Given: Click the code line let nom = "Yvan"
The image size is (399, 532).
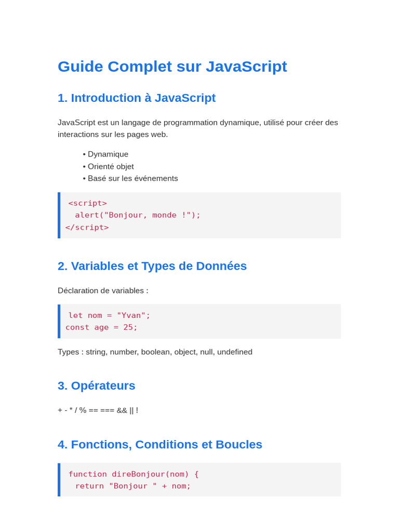Looking at the screenshot, I should 109,315.
